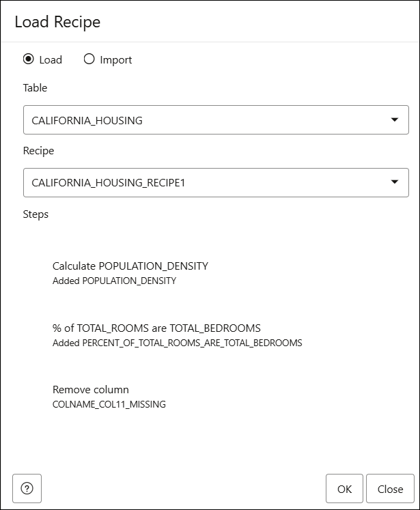This screenshot has width=420, height=510.
Task: Click the Import option label
Action: click(116, 60)
